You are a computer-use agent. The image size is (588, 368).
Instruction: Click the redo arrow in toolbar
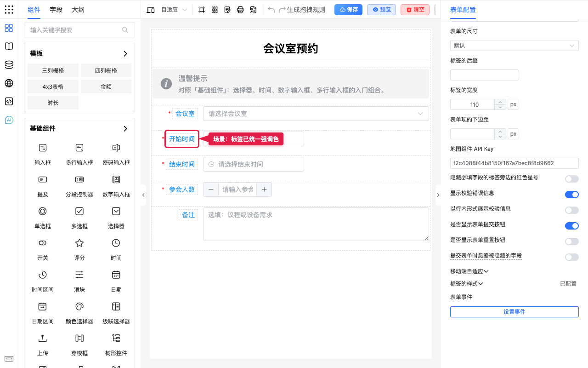click(x=283, y=10)
